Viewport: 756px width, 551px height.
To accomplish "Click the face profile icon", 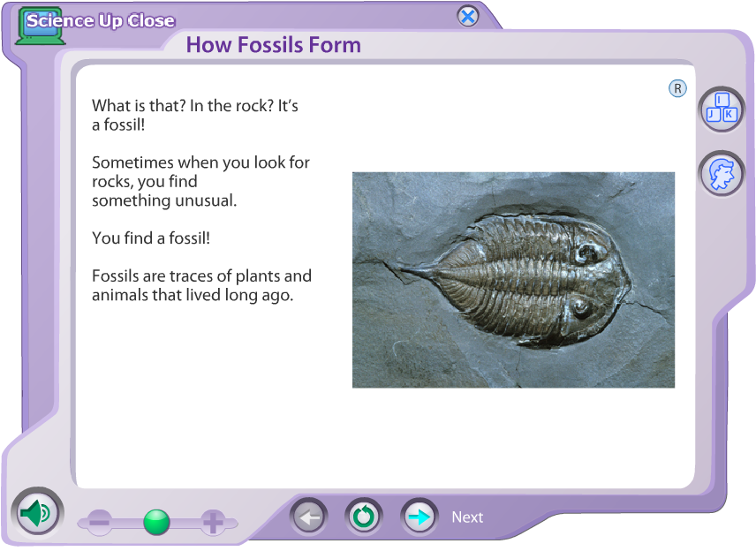I will pos(722,174).
